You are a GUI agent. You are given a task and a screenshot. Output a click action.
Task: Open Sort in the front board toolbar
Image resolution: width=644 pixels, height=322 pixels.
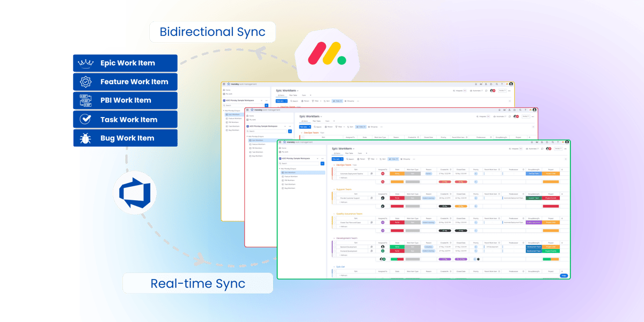point(383,159)
